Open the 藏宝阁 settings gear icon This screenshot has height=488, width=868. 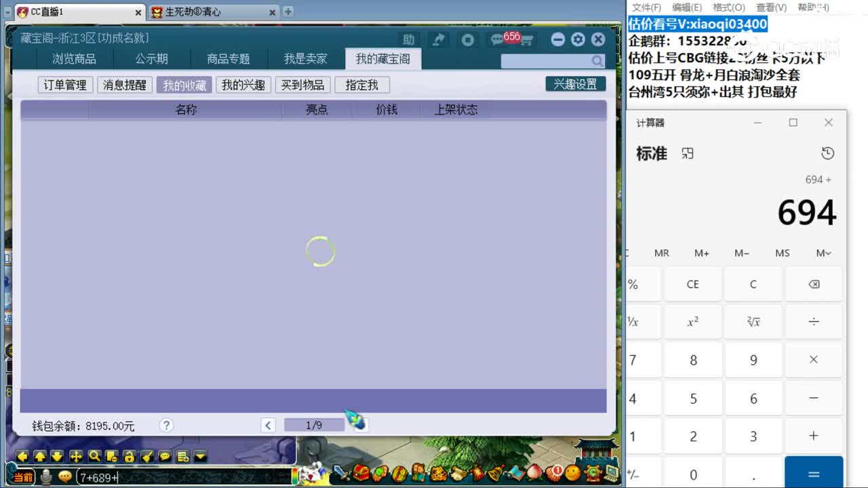(x=578, y=39)
